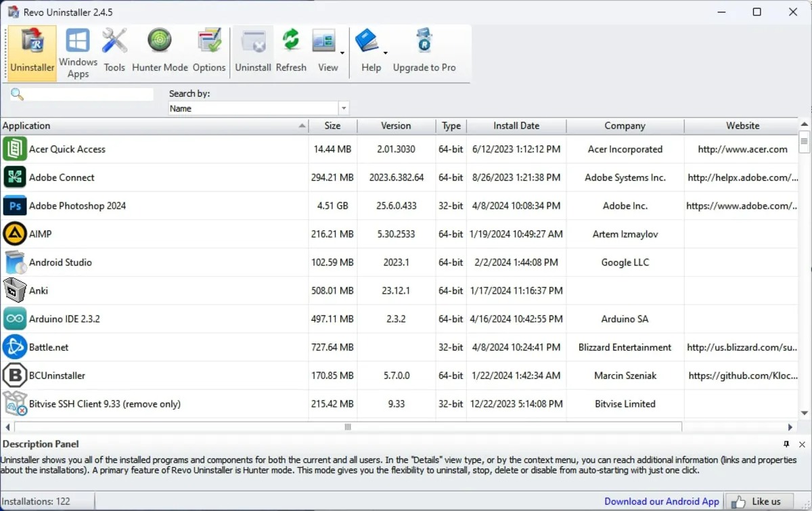
Task: Focus the program search field
Action: [89, 95]
